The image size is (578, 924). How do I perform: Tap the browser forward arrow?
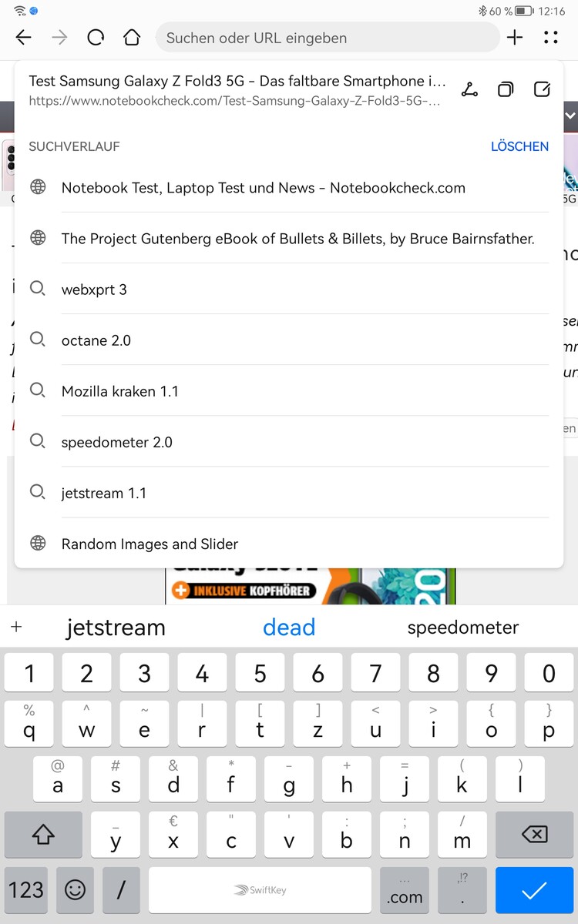tap(59, 37)
